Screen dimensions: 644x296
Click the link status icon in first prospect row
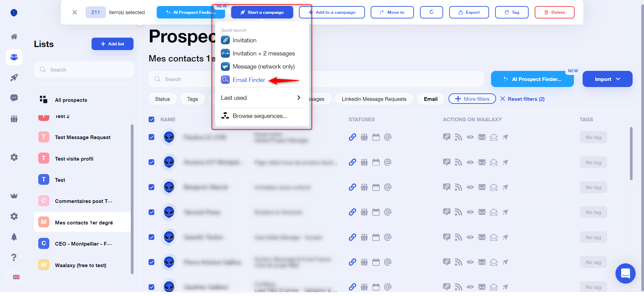point(352,137)
